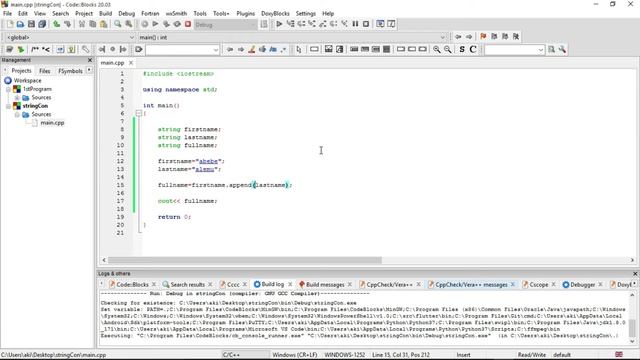
Task: Switch to the Debugger log tab
Action: tap(582, 284)
